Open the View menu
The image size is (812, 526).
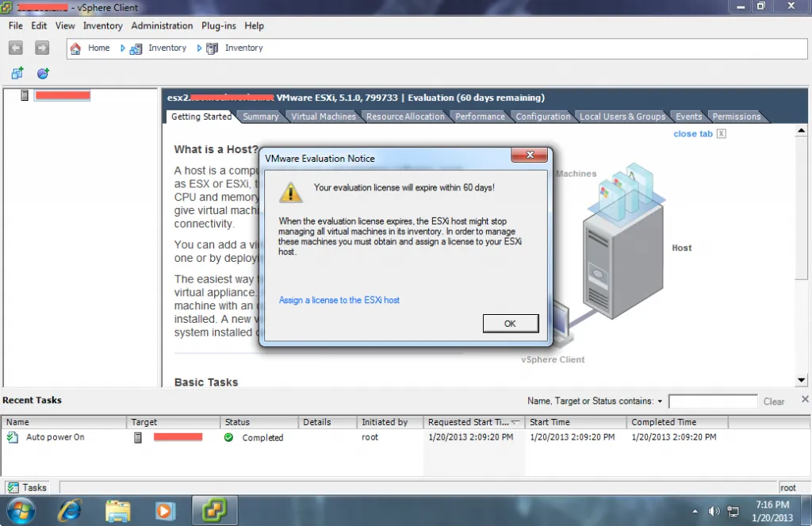[x=65, y=26]
